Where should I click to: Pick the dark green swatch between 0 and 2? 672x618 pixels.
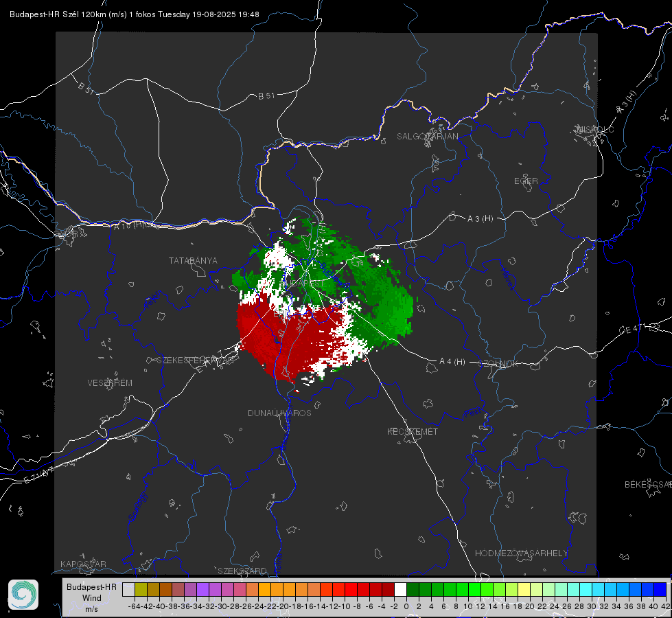(413, 589)
